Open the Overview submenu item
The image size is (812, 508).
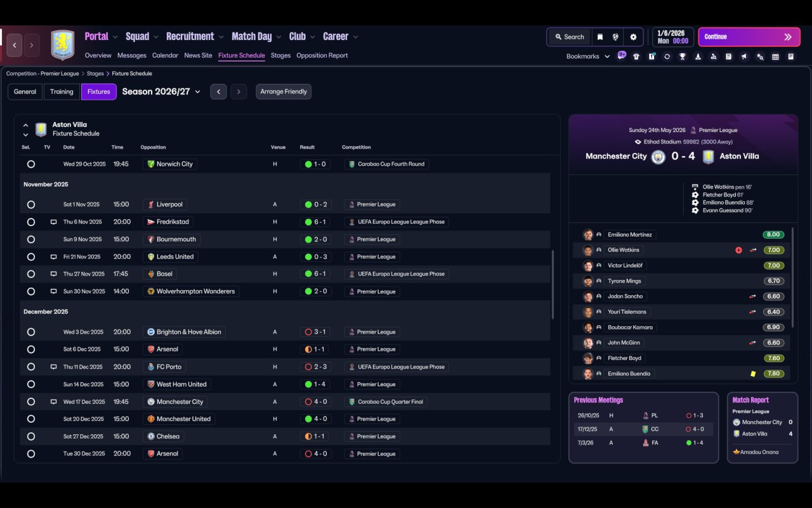tap(98, 55)
